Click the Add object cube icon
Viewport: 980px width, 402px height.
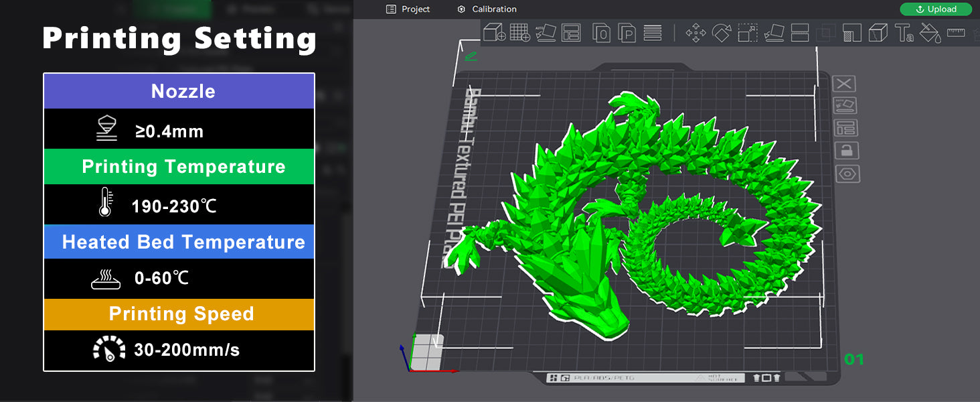pyautogui.click(x=494, y=32)
